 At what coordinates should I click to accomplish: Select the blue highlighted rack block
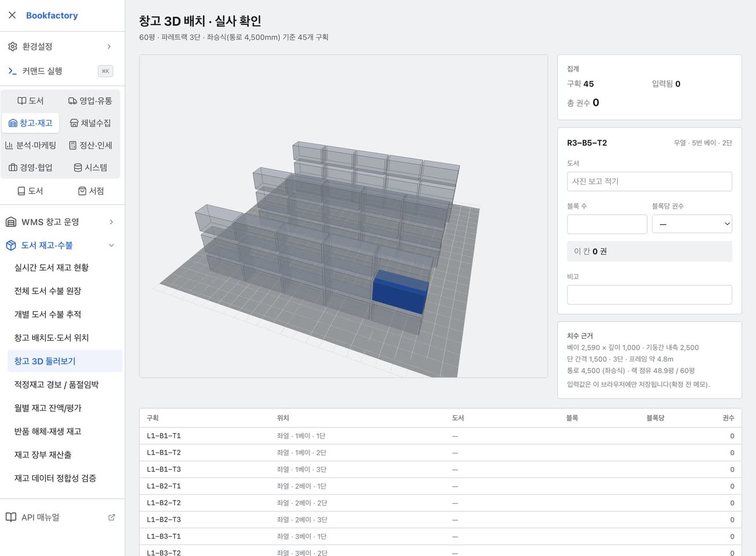pos(399,292)
